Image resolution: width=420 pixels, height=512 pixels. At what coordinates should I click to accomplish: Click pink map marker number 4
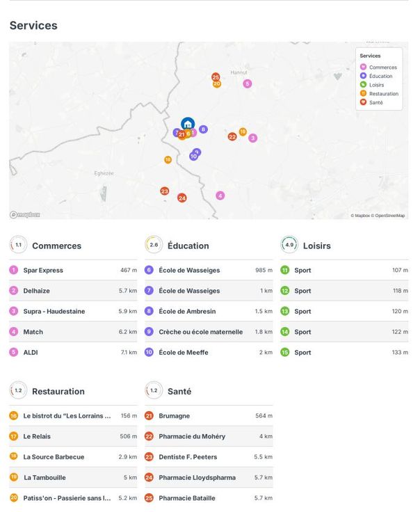point(220,195)
